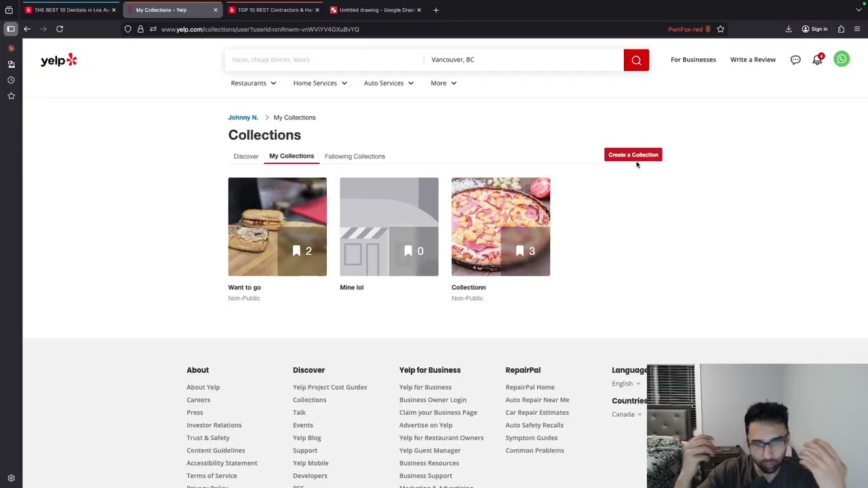The width and height of the screenshot is (868, 488).
Task: Bookmark this page with the star icon
Action: coord(720,29)
